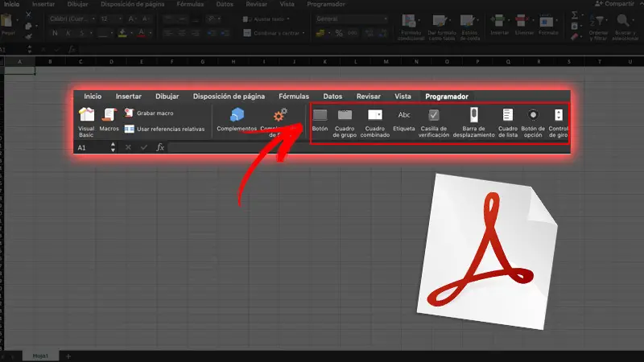Click the fx insert function icon in highlighted bar
Viewport: 644px width, 362px height.
click(x=160, y=147)
